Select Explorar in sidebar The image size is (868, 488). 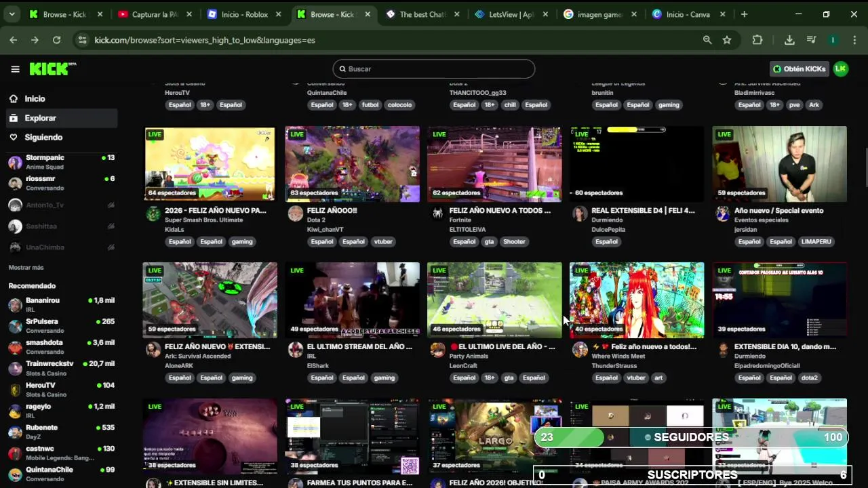pyautogui.click(x=61, y=118)
